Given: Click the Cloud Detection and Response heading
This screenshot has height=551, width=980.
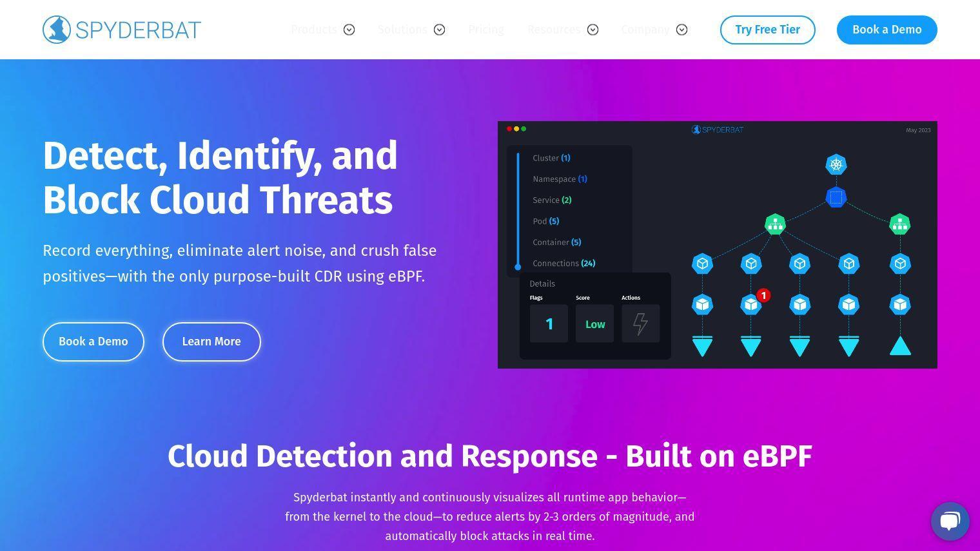Looking at the screenshot, I should click(490, 456).
